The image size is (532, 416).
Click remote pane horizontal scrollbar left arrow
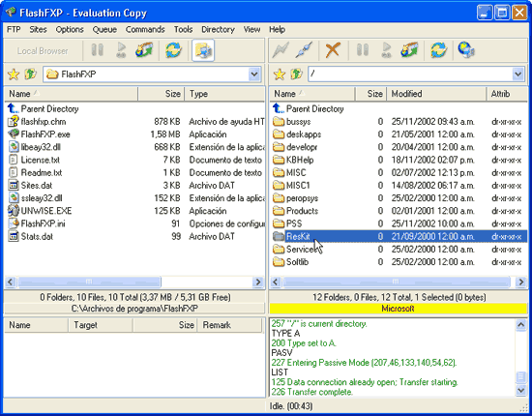point(275,282)
